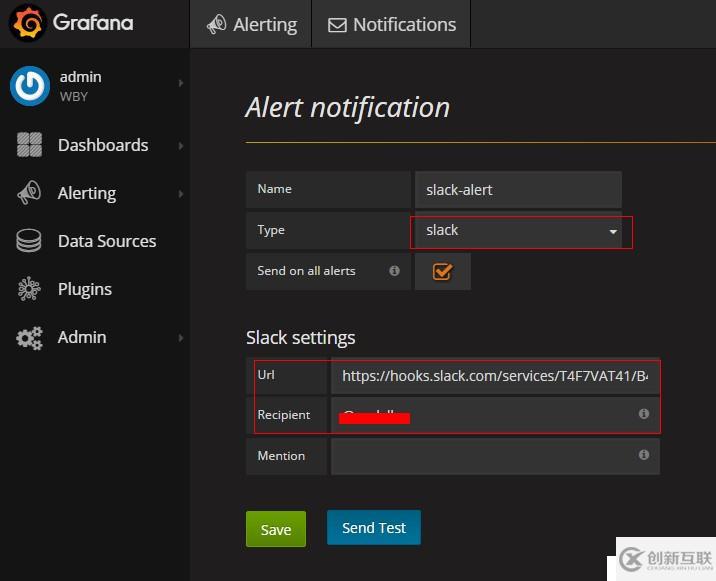Image resolution: width=716 pixels, height=581 pixels.
Task: Click the Grafana wordmark text
Action: (93, 22)
